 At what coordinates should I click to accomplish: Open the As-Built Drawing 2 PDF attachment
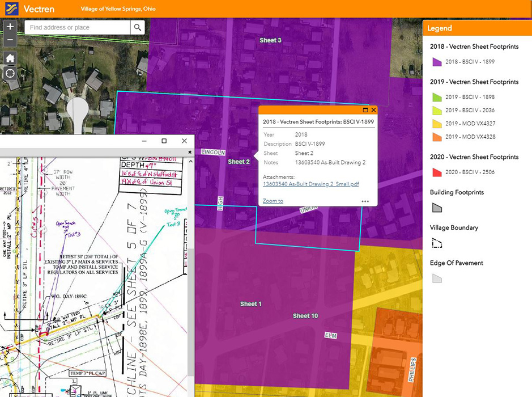pyautogui.click(x=310, y=184)
